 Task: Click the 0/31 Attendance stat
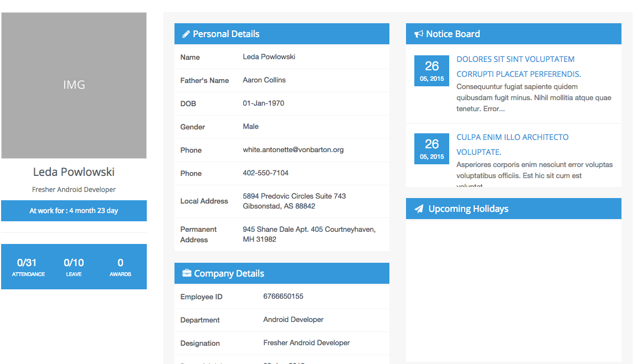coord(27,267)
